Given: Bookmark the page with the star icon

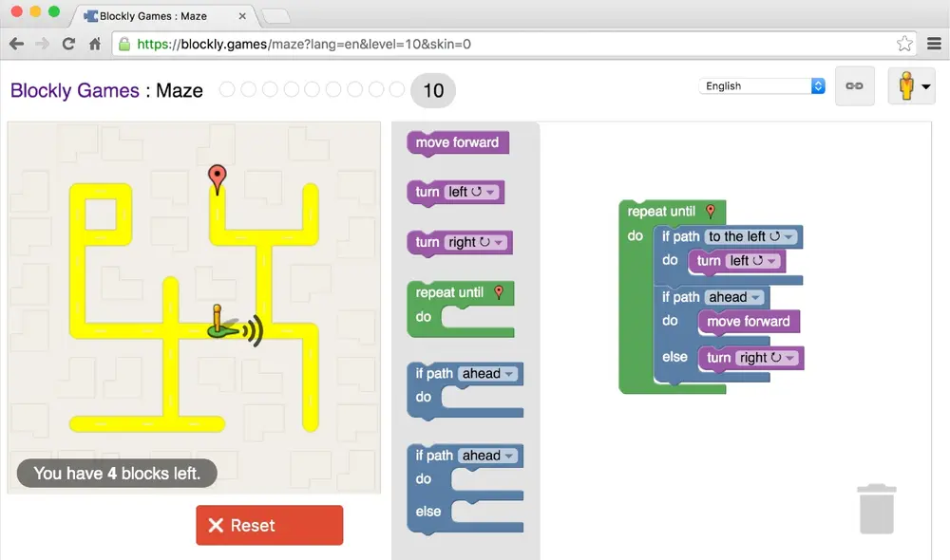Looking at the screenshot, I should pyautogui.click(x=904, y=44).
